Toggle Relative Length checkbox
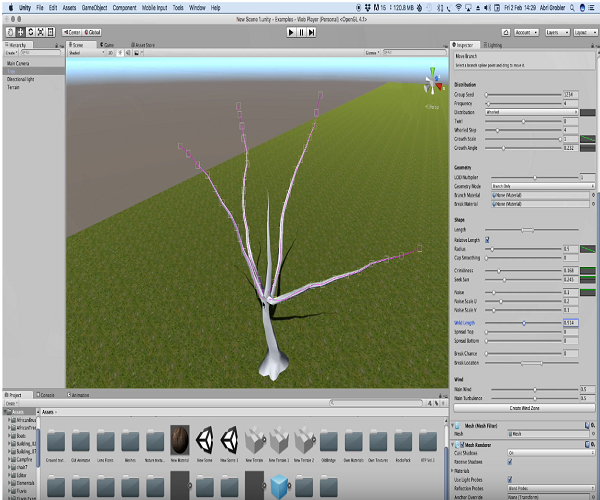The image size is (600, 500). tap(487, 240)
